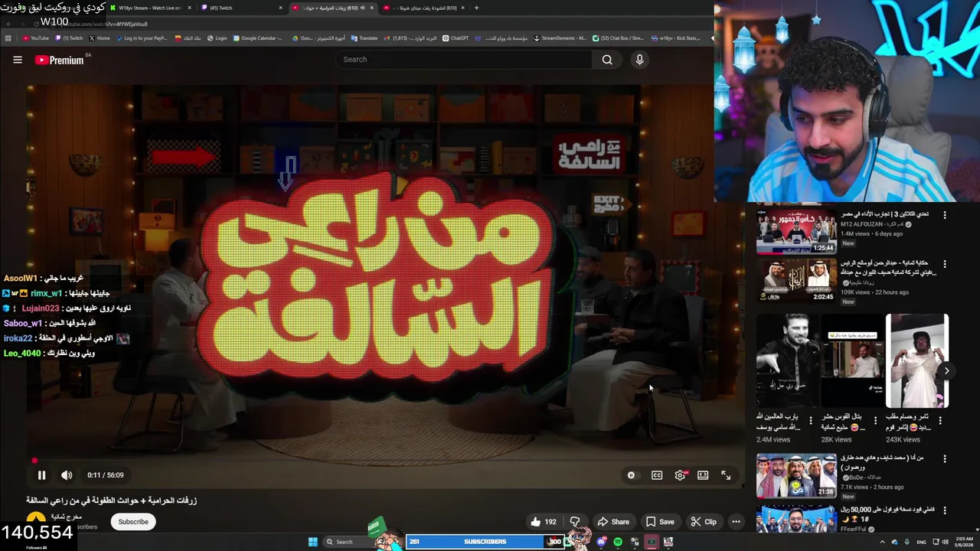Image resolution: width=980 pixels, height=551 pixels.
Task: Open the FFearFFul 50,000 video thumbnail
Action: pos(796,519)
